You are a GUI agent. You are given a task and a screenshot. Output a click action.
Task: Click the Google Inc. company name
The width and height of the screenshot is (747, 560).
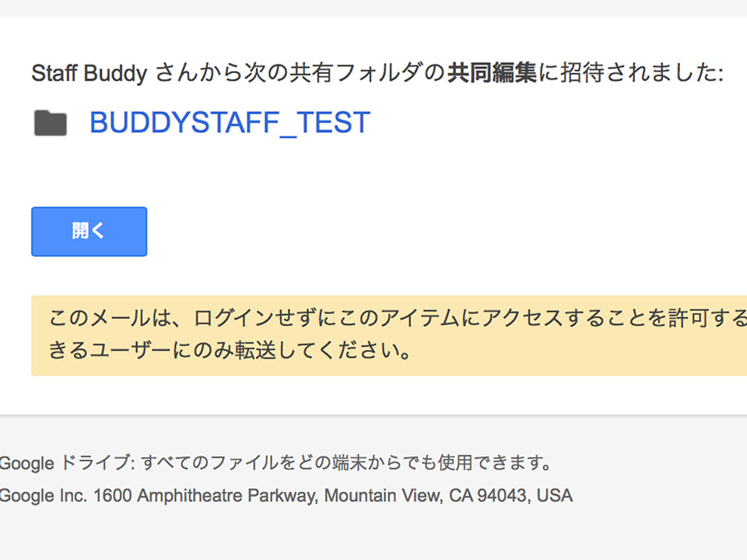tap(44, 495)
